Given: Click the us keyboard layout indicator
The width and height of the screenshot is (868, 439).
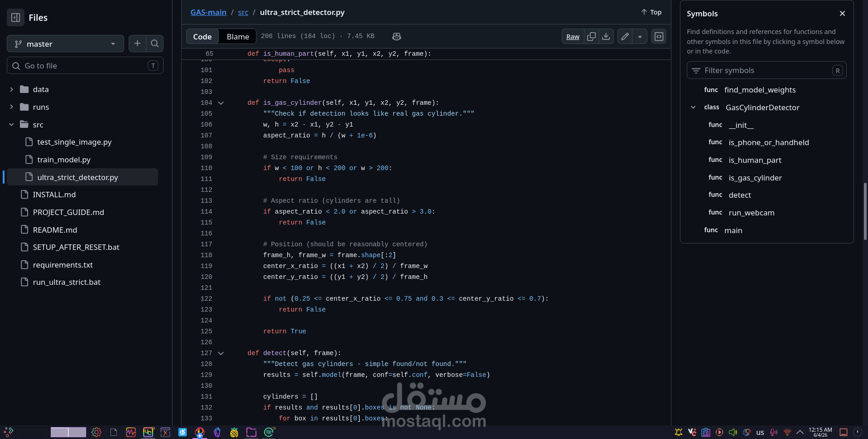Looking at the screenshot, I should pos(760,432).
